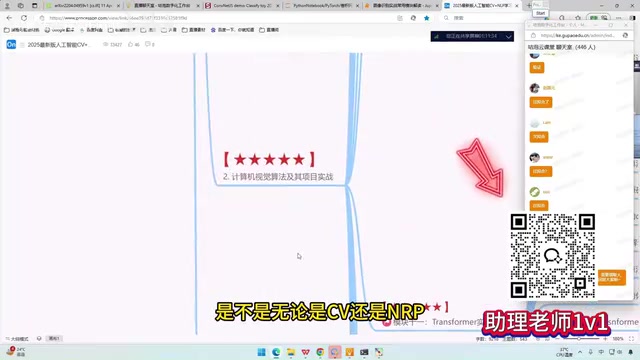The width and height of the screenshot is (640, 360).
Task: Click the five red stars rating label
Action: pos(269,159)
